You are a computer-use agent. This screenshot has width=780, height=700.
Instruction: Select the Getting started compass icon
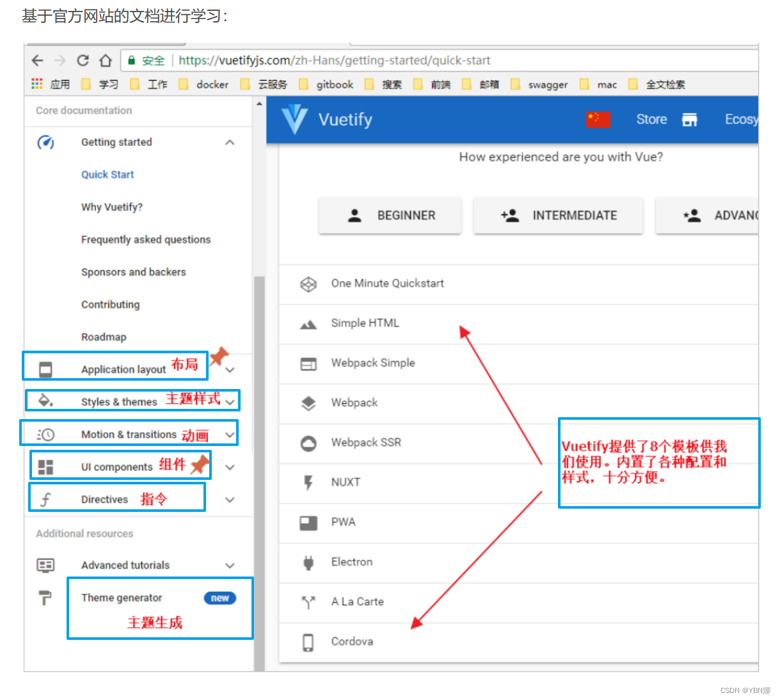45,143
